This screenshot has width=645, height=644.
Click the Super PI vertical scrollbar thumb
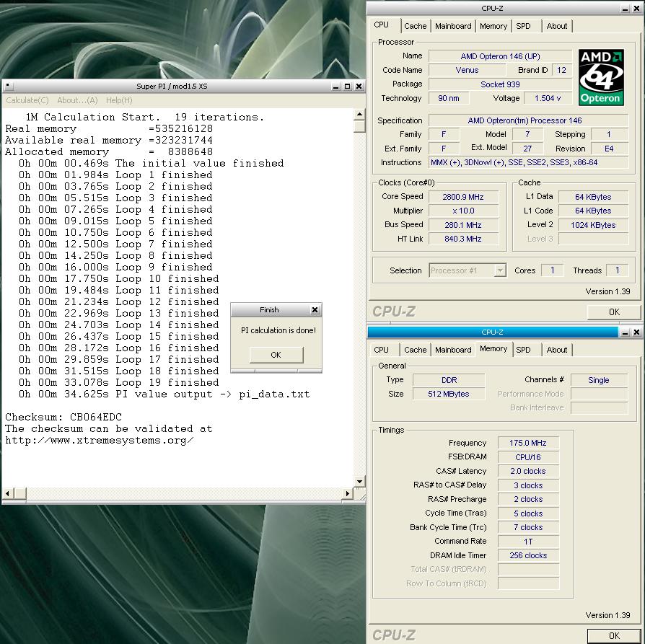(x=359, y=126)
